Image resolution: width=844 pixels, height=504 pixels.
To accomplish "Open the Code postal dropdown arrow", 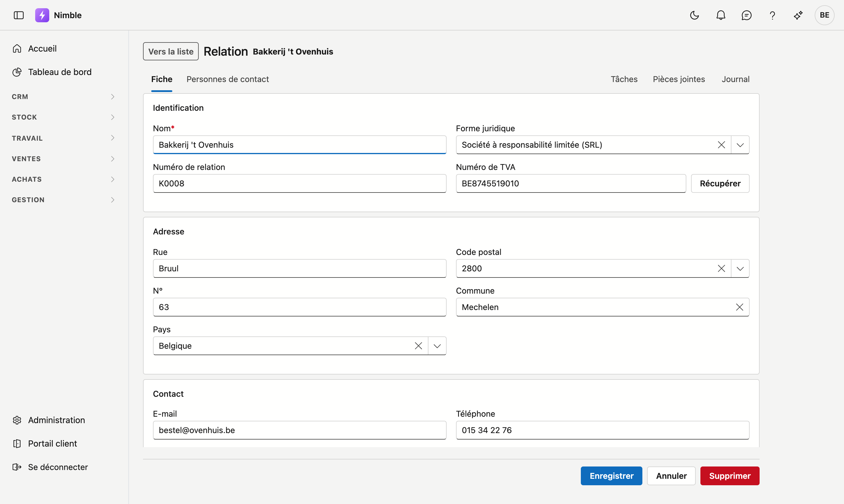I will (x=740, y=268).
